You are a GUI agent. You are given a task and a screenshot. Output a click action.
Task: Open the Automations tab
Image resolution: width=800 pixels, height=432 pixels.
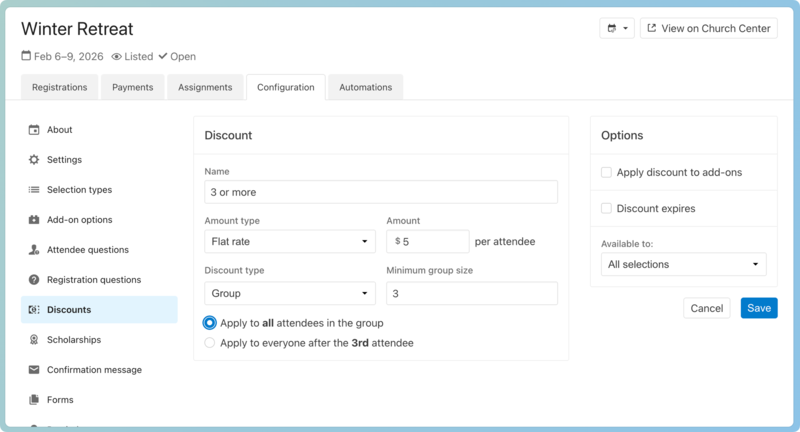(x=365, y=87)
